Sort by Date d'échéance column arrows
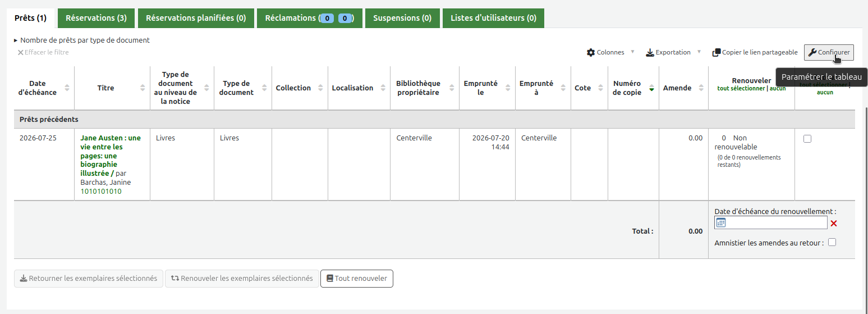Image resolution: width=868 pixels, height=314 pixels. pos(67,88)
